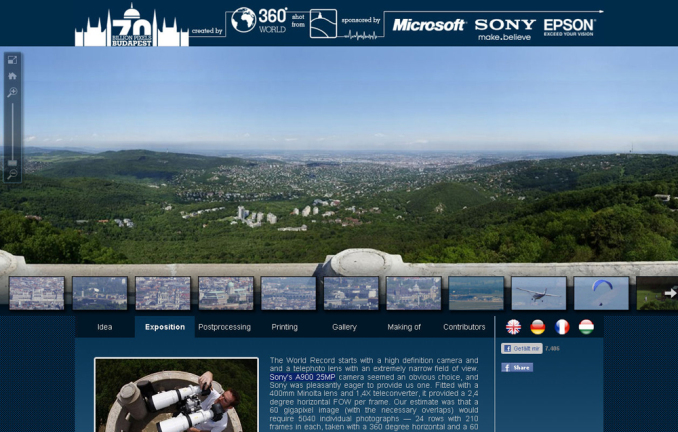Open the seventh thumbnail in the strip
The height and width of the screenshot is (432, 678).
(414, 293)
